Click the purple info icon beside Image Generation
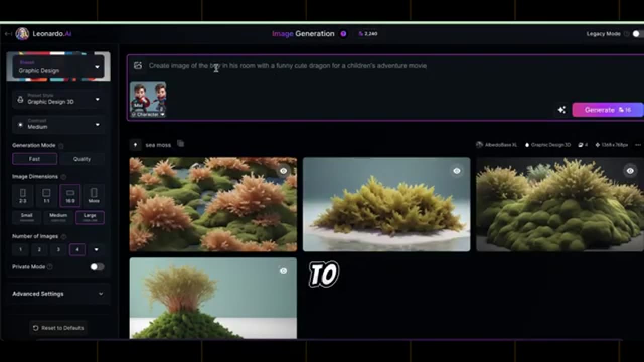 pos(343,34)
